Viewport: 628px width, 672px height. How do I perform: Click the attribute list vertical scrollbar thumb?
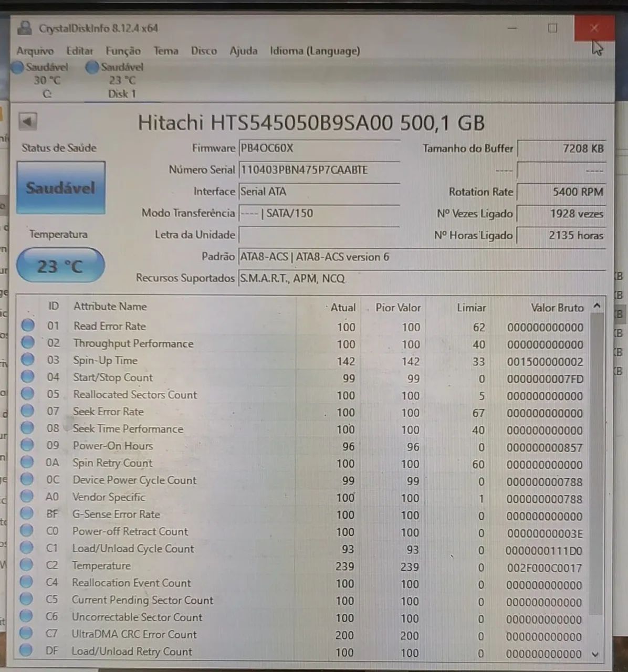coord(596,464)
